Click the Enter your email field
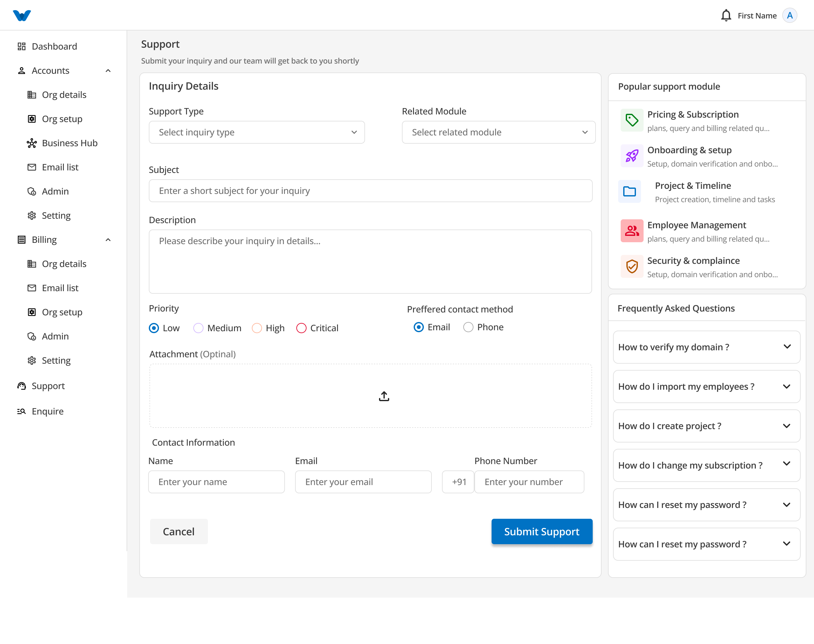The height and width of the screenshot is (644, 814). point(363,482)
